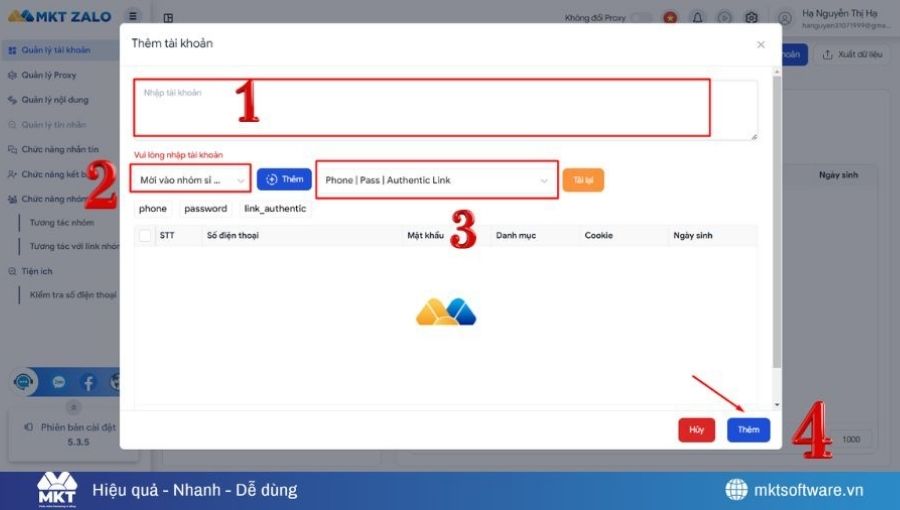This screenshot has width=900, height=510.
Task: Click the Vietnam flag language icon
Action: tap(670, 18)
